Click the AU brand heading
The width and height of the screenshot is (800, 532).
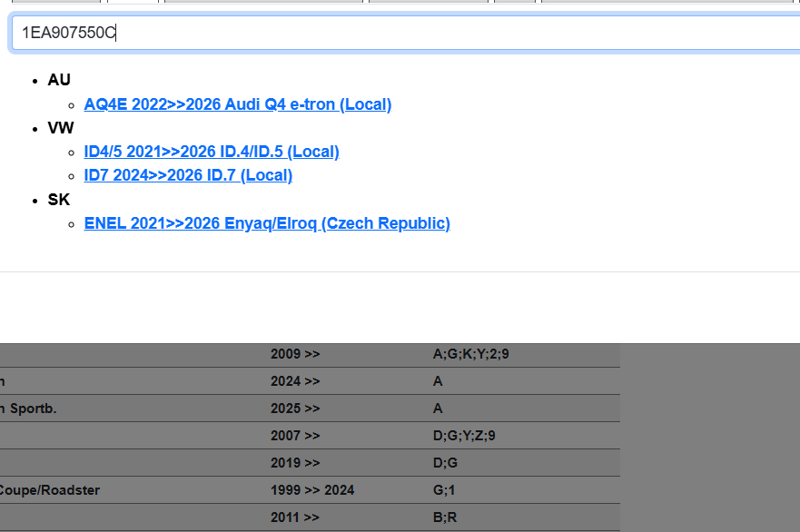(x=59, y=80)
